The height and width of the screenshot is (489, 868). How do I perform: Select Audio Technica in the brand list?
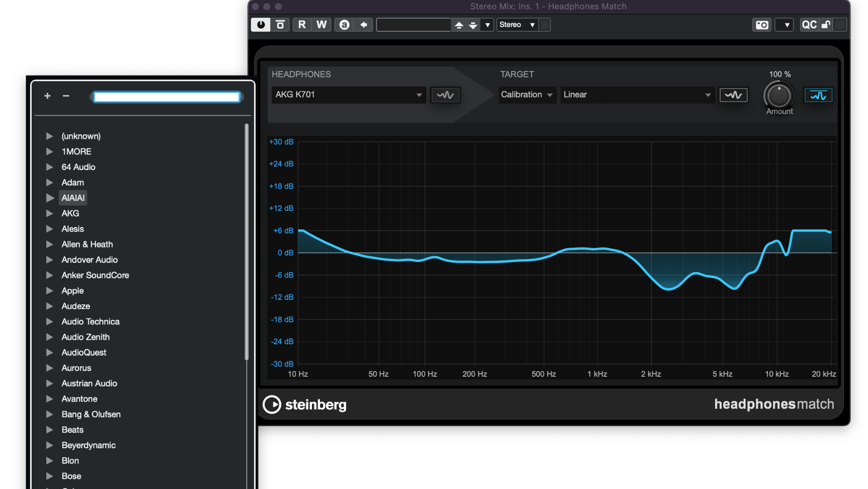90,322
